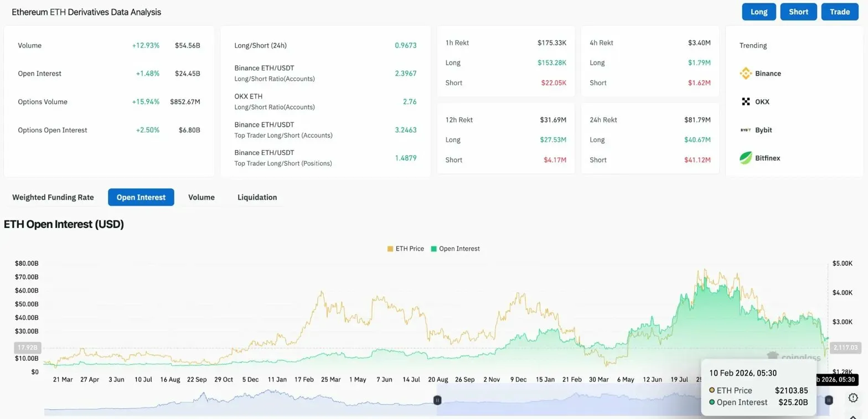
Task: Click the chart alert badge icon
Action: (x=853, y=398)
